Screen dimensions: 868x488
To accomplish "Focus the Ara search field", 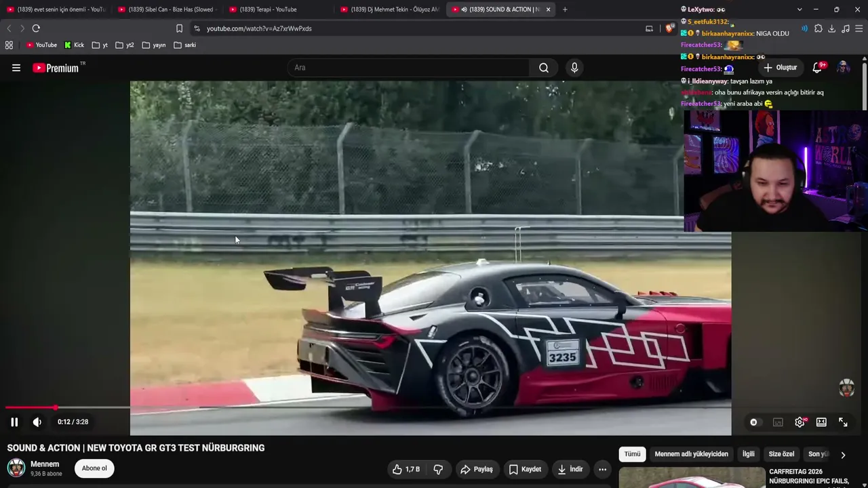I will [x=409, y=68].
